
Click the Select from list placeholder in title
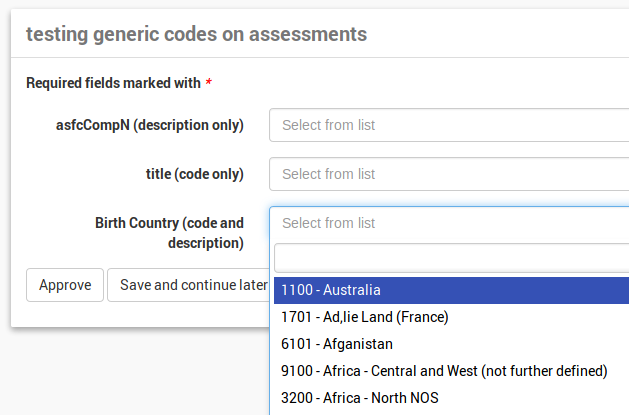click(328, 174)
